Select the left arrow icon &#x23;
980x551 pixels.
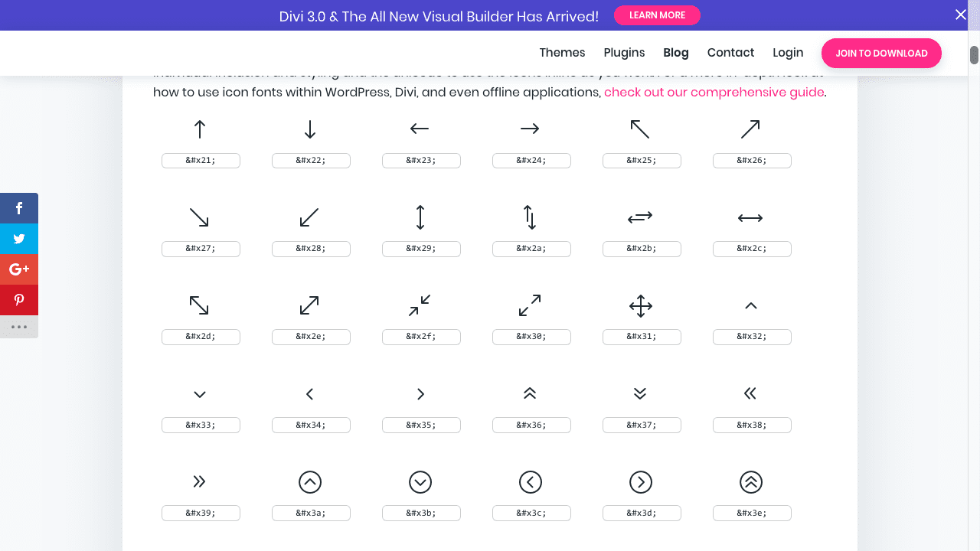[421, 129]
